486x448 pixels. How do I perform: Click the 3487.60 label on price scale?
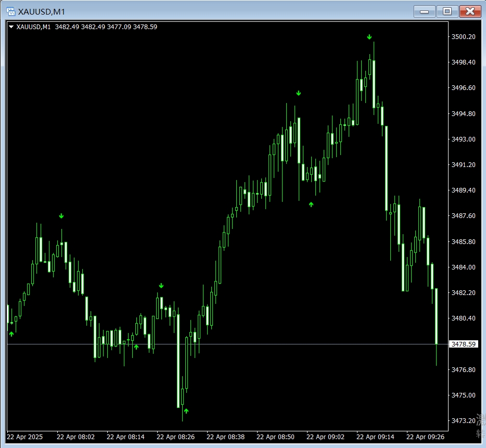(x=463, y=216)
